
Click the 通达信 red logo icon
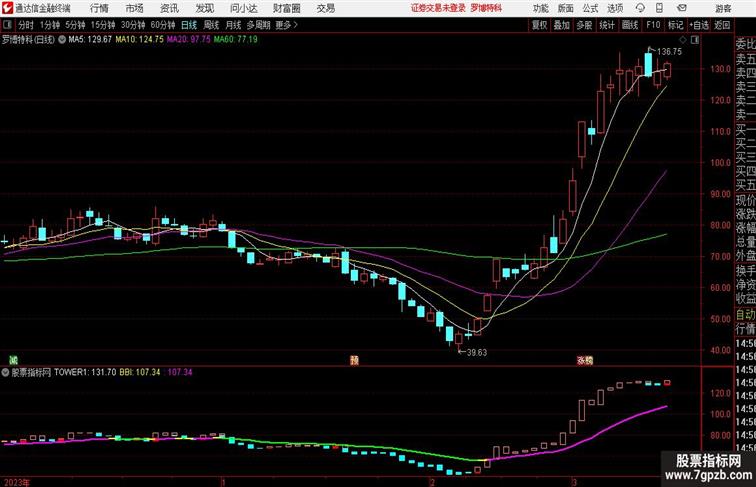(7, 8)
